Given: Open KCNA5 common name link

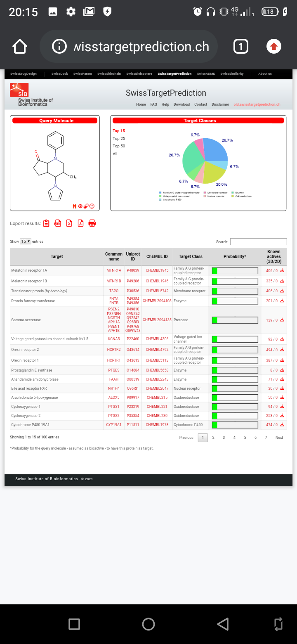Looking at the screenshot, I should click(114, 339).
